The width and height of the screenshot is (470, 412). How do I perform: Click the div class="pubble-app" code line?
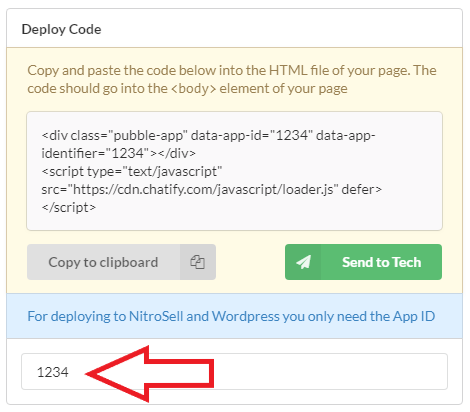[x=208, y=135]
